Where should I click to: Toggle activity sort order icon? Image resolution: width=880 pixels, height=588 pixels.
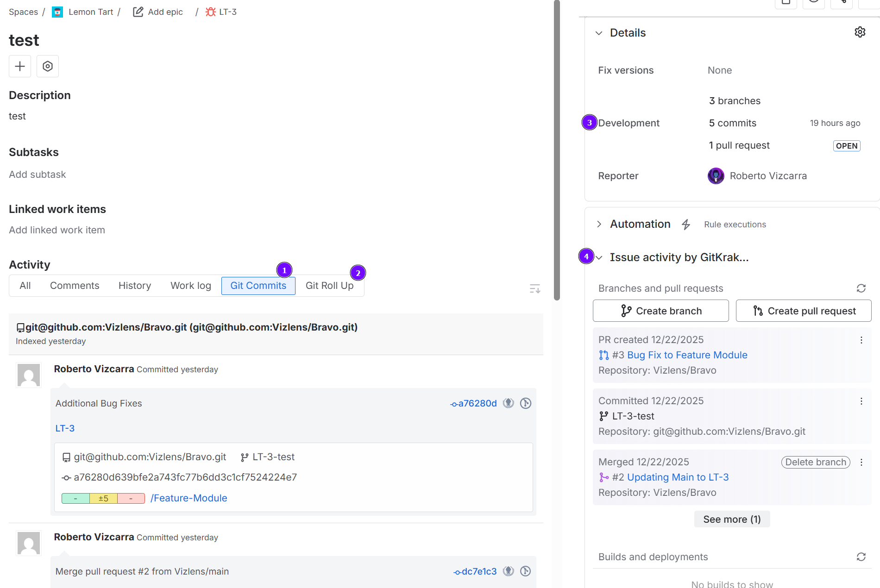534,289
